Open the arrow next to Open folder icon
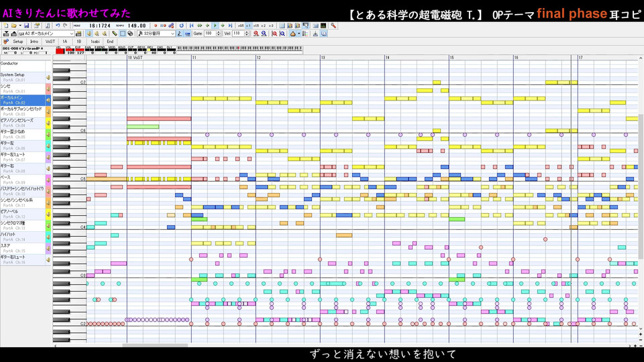Screen dimensions: 644x362 [x=20, y=25]
